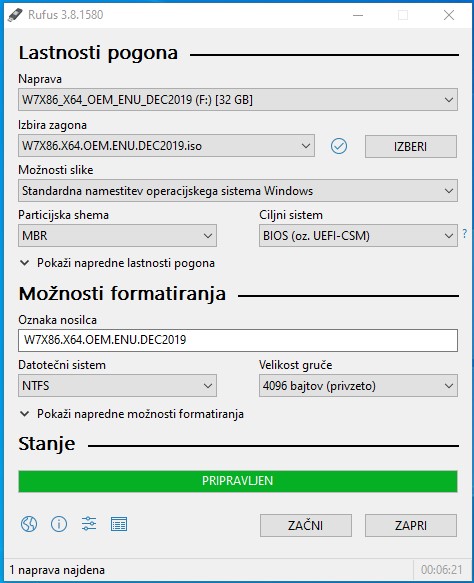This screenshot has height=583, width=474.
Task: Open application settings sliders icon
Action: [x=89, y=524]
